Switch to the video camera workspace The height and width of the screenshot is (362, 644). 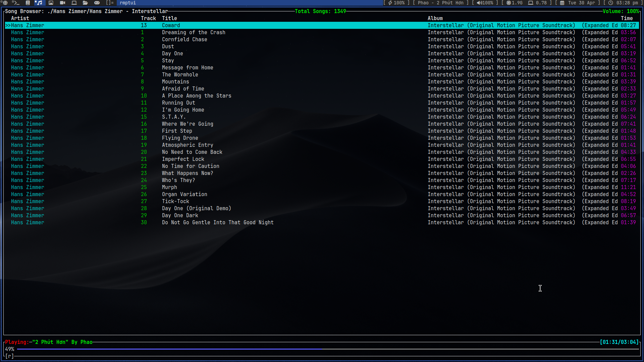point(62,3)
